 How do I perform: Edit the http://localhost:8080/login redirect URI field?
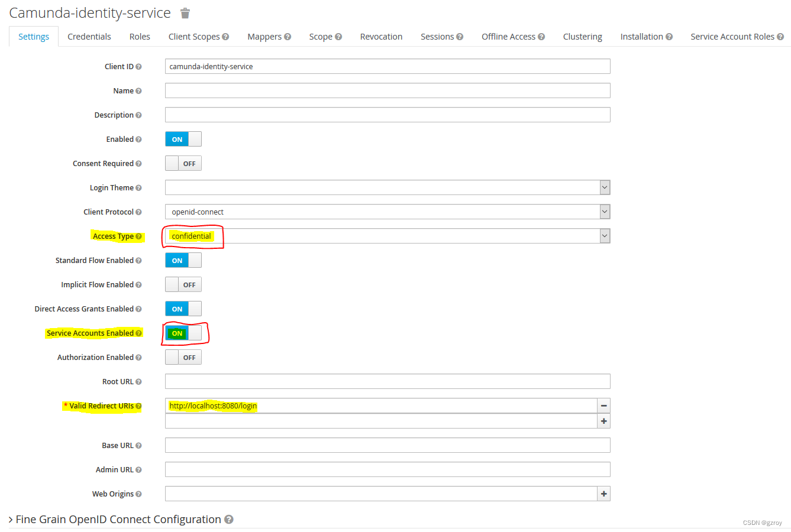coord(381,406)
